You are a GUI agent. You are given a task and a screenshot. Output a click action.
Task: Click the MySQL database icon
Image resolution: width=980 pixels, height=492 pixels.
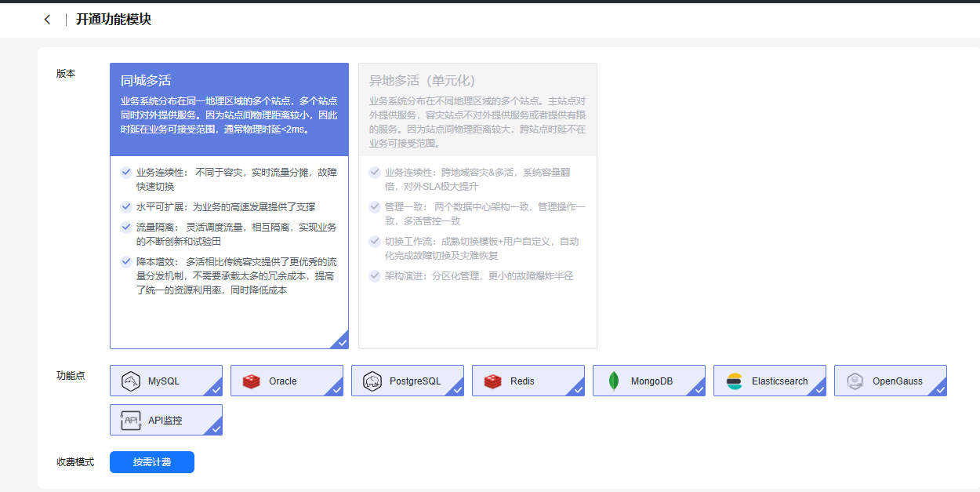[x=130, y=381]
